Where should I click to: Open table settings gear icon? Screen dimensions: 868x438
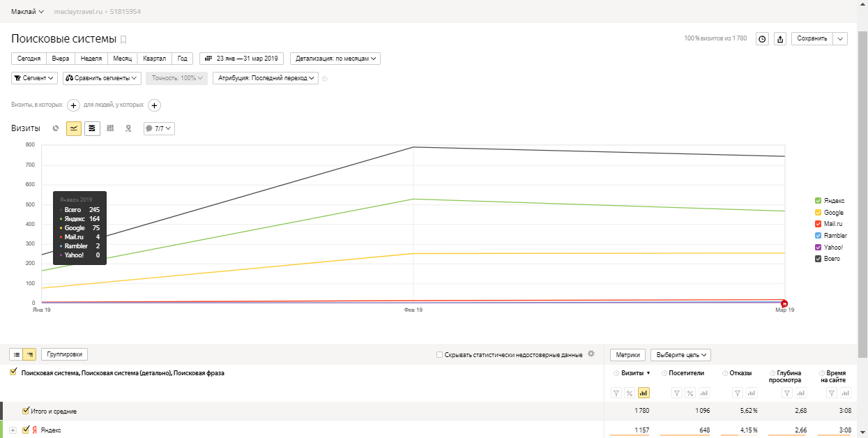pos(591,354)
